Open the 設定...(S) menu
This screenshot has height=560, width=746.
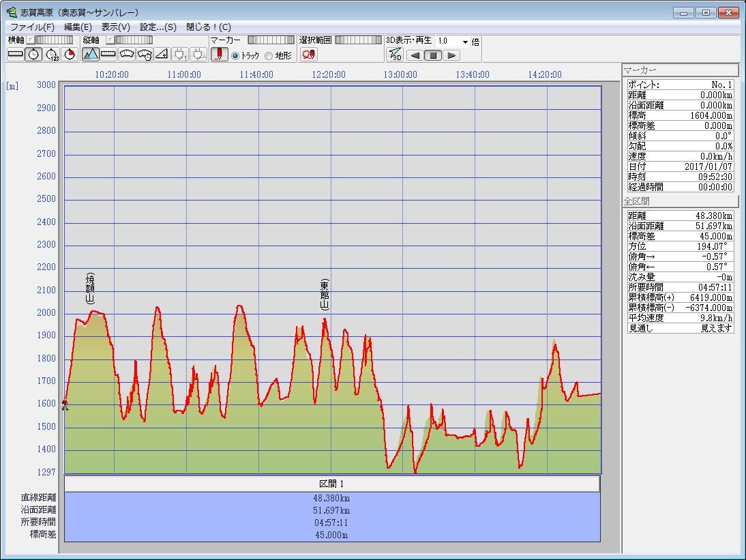tap(158, 27)
